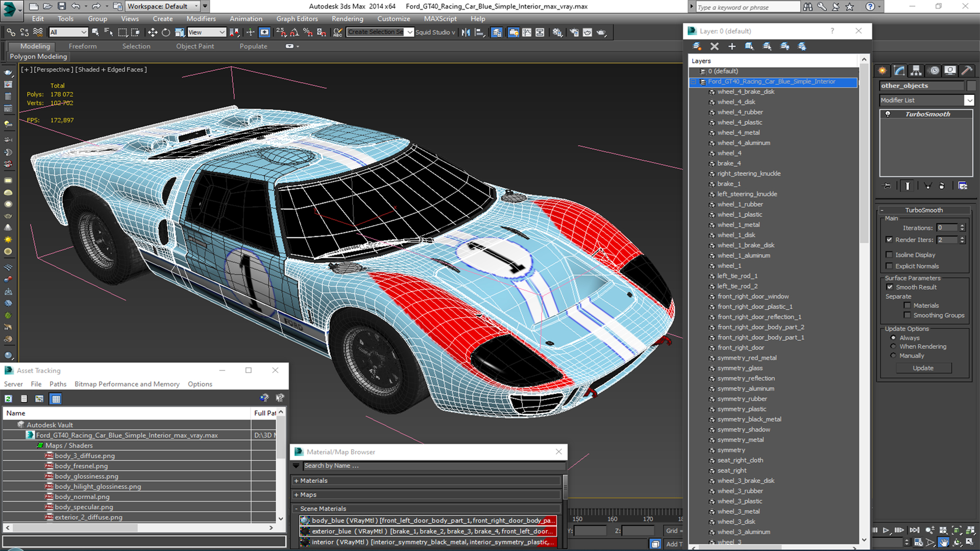The image size is (980, 551).
Task: Open the Motion command panel tab
Action: pos(934,70)
